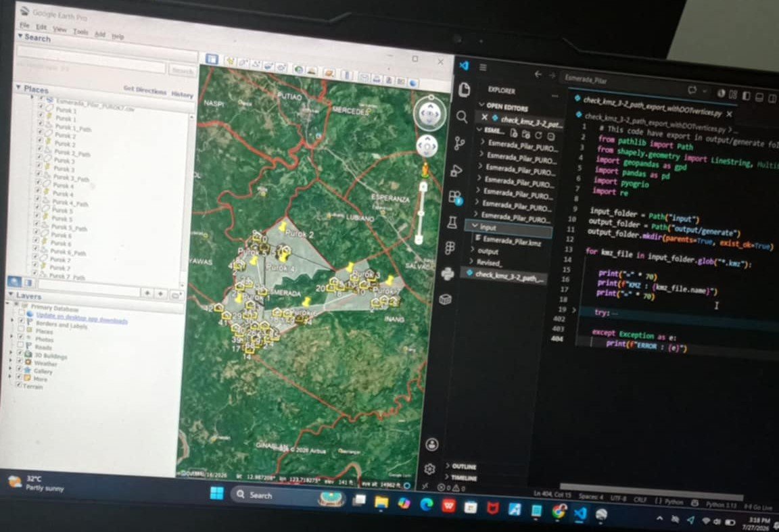Image resolution: width=779 pixels, height=532 pixels.
Task: Open Manage gear in VS Code activity bar
Action: point(429,468)
